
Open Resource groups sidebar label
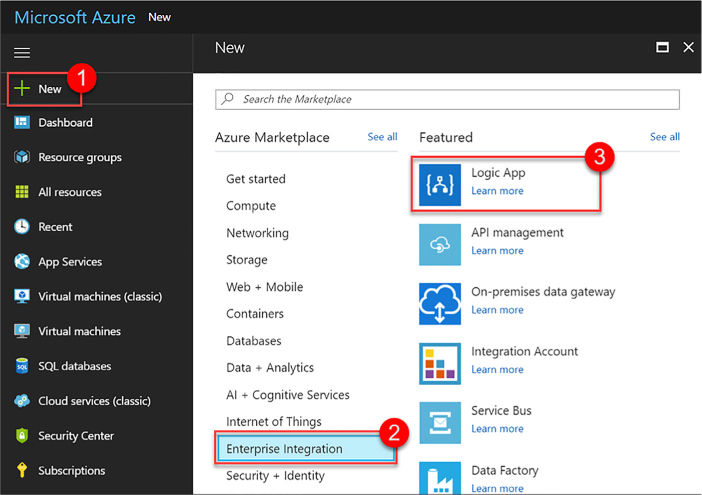(80, 158)
